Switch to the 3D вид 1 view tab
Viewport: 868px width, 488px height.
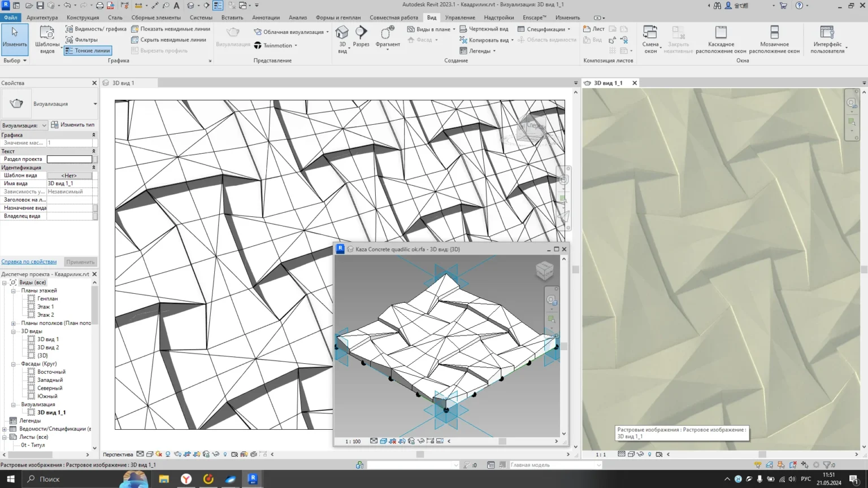pos(123,83)
